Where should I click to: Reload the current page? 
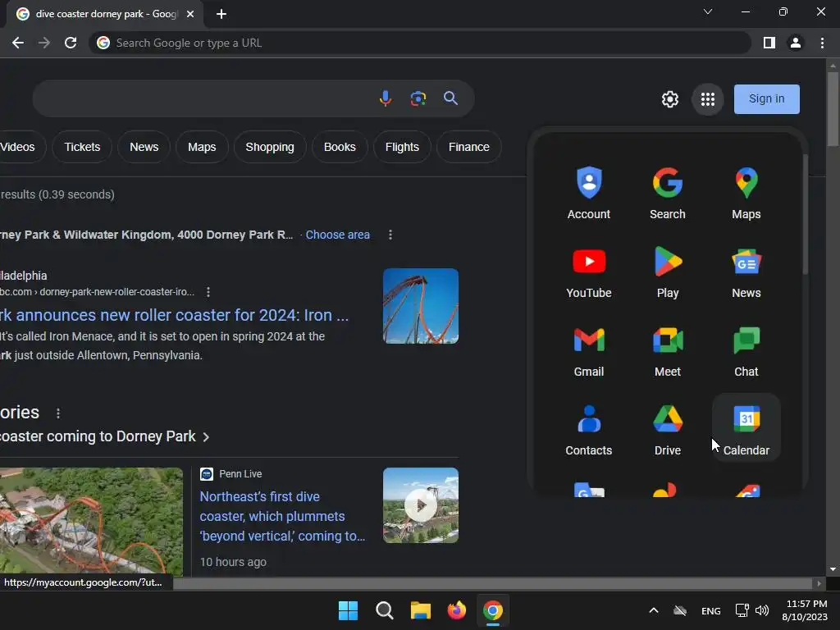coord(71,43)
